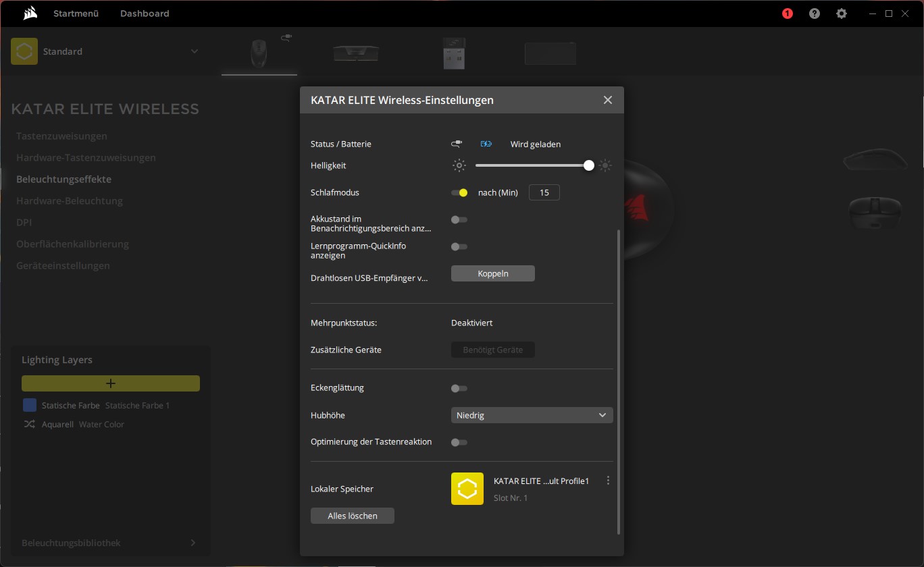The width and height of the screenshot is (924, 567).
Task: Open Dashboard tab
Action: (145, 13)
